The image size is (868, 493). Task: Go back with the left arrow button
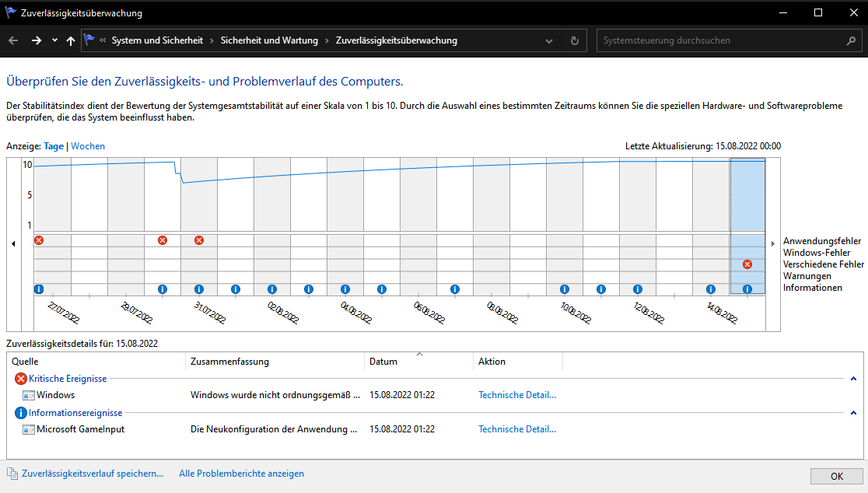click(x=13, y=40)
